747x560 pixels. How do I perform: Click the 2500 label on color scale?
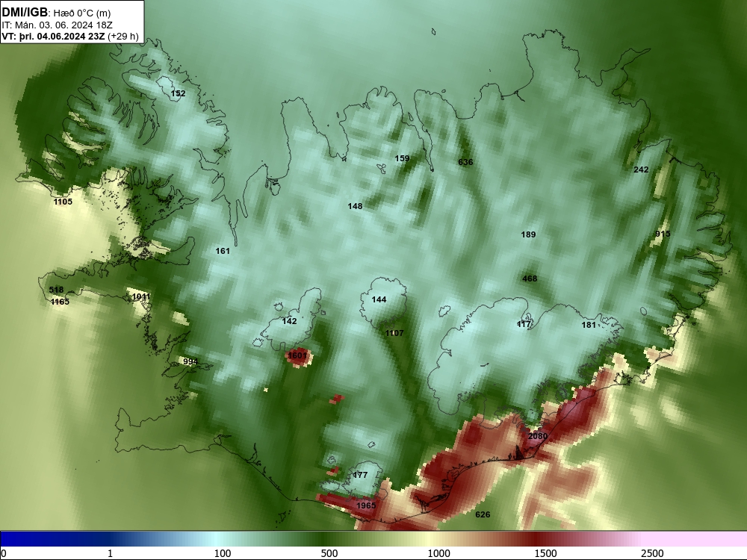tap(653, 553)
